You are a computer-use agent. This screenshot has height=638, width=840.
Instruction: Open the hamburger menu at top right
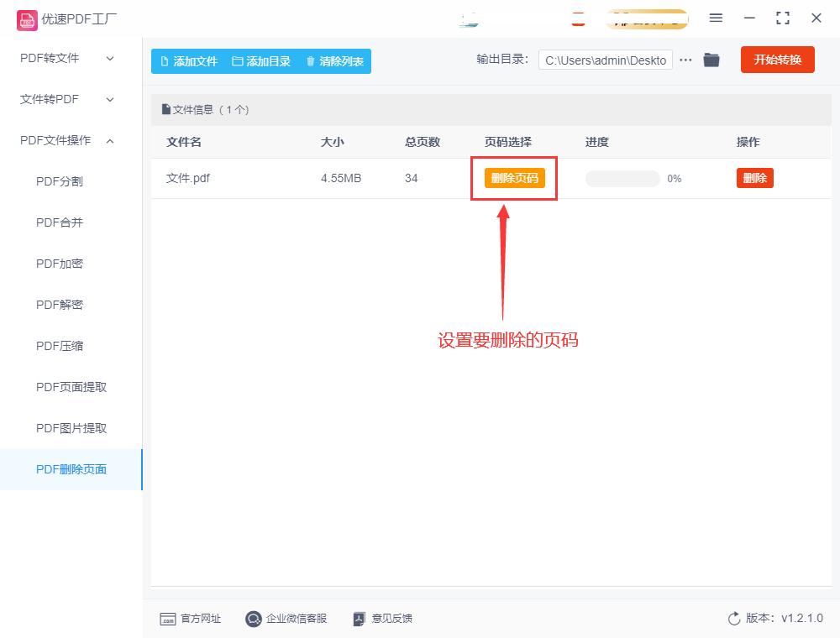pos(716,18)
